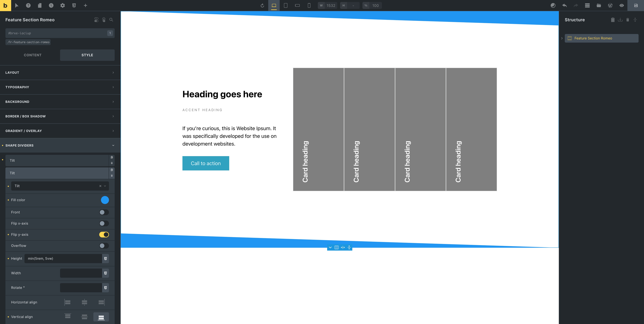Set Horizontal align to left
This screenshot has height=324, width=644.
pyautogui.click(x=67, y=302)
